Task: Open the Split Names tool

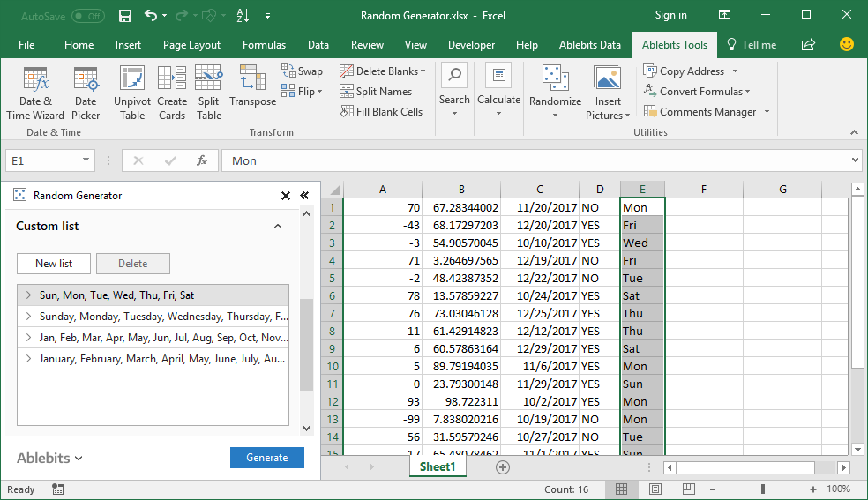Action: point(376,91)
